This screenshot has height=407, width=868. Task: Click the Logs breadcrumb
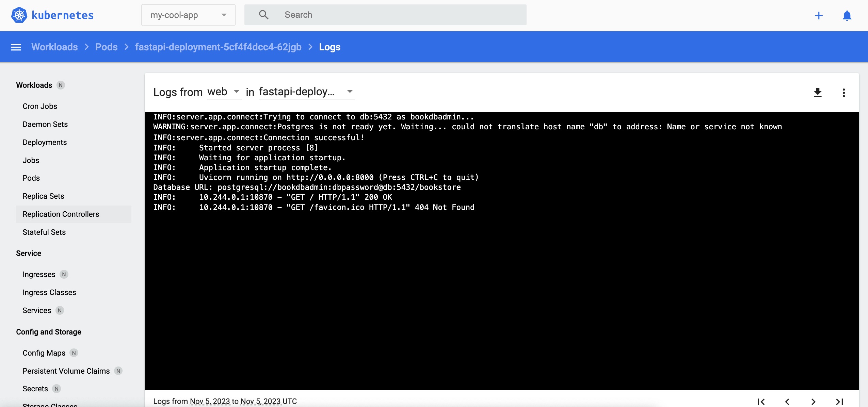(329, 47)
